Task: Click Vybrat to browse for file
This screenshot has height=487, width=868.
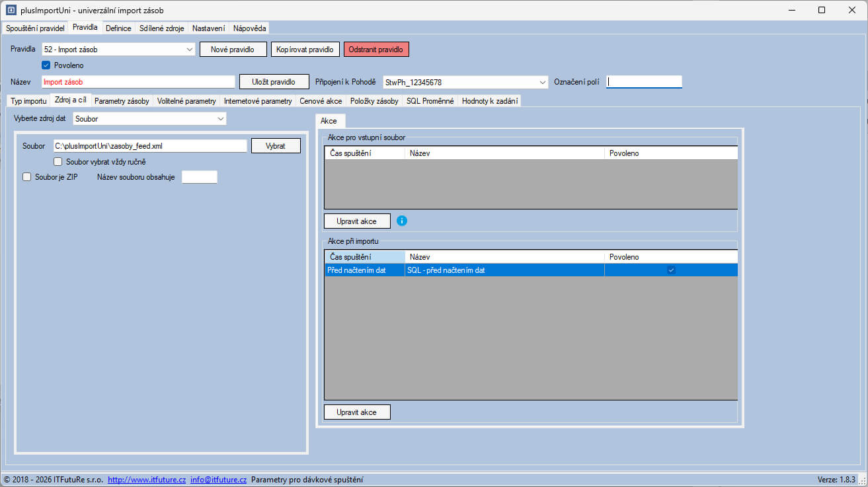Action: tap(276, 146)
